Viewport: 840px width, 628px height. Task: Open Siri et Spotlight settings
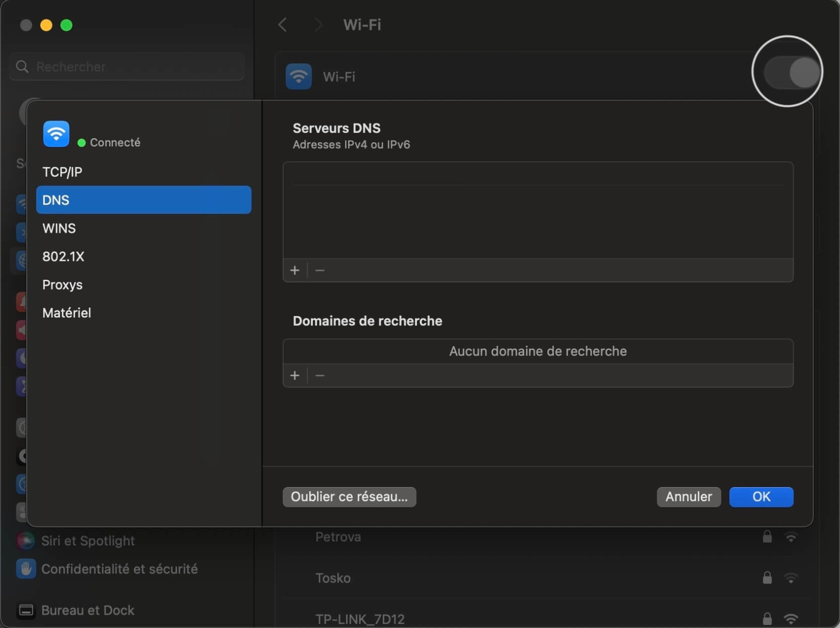point(88,541)
